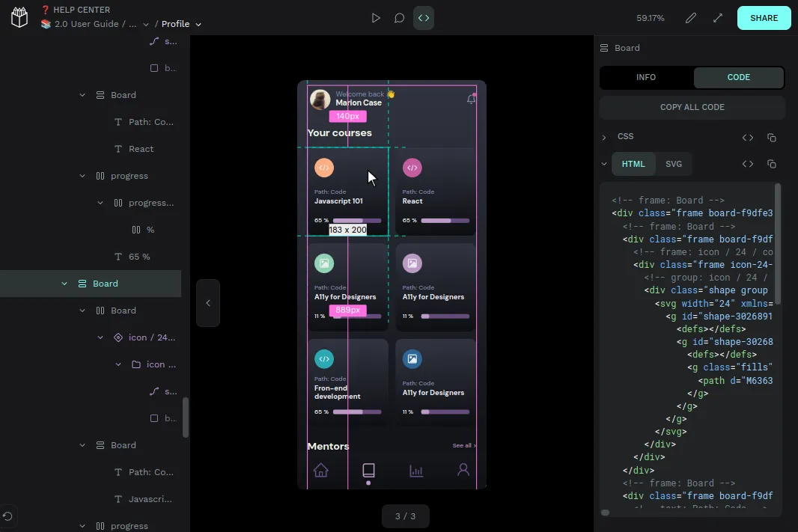Start the prototype play button
Screen dimensions: 798x532
pos(376,18)
